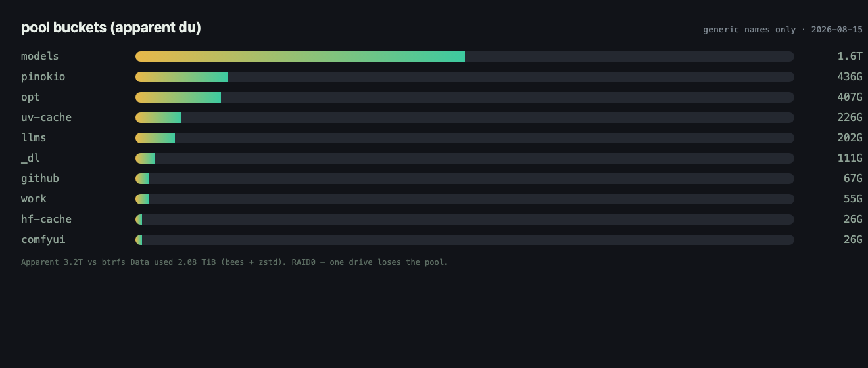This screenshot has height=368, width=868.
Task: Click the '55G' size value
Action: click(853, 199)
